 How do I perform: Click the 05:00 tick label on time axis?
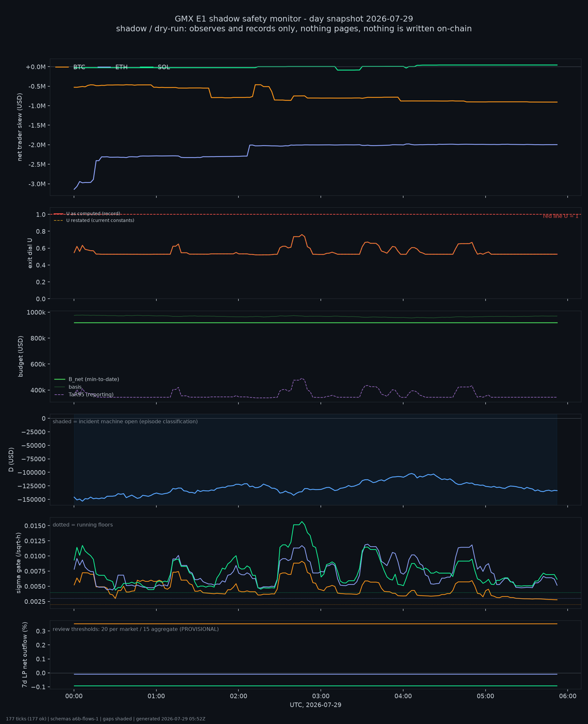click(x=485, y=696)
